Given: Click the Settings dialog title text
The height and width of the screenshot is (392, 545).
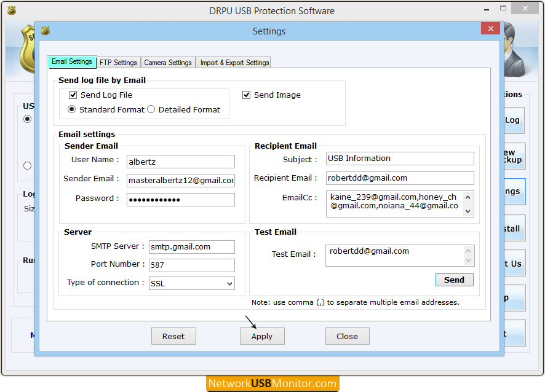Looking at the screenshot, I should coord(269,31).
